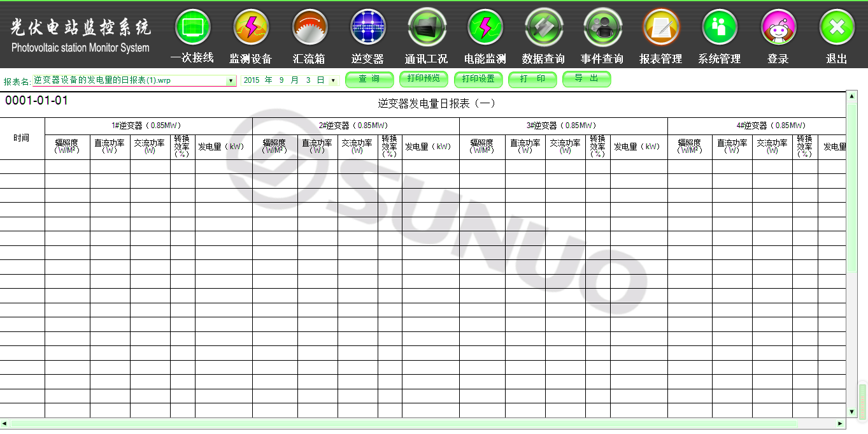Click the 导出 export button
Viewport: 868px width, 434px height.
587,79
